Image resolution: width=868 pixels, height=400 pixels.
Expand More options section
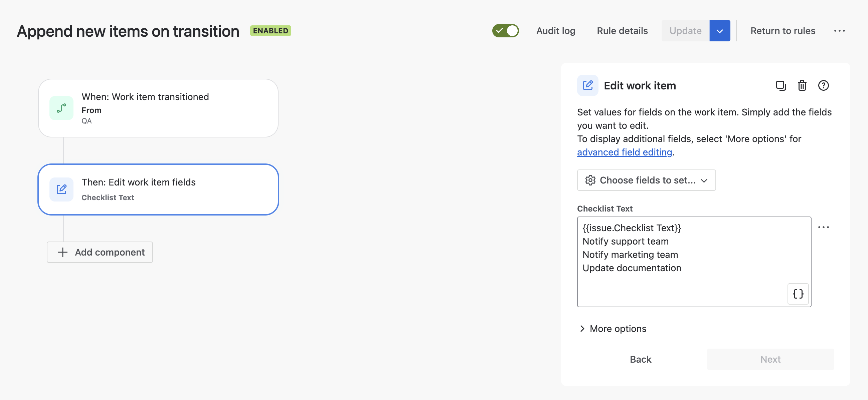(613, 328)
